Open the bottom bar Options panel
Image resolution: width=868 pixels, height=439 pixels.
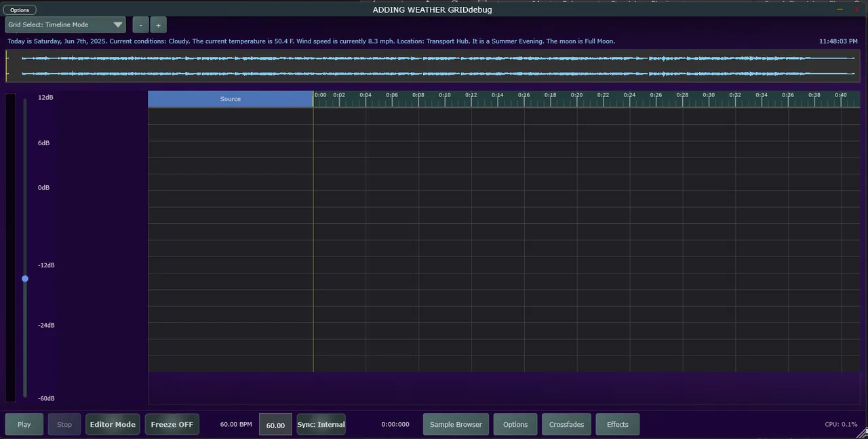tap(515, 425)
